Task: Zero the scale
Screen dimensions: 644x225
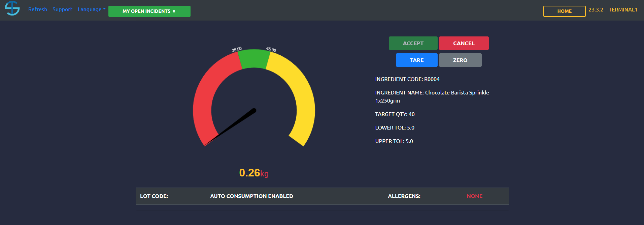Action: tap(460, 60)
